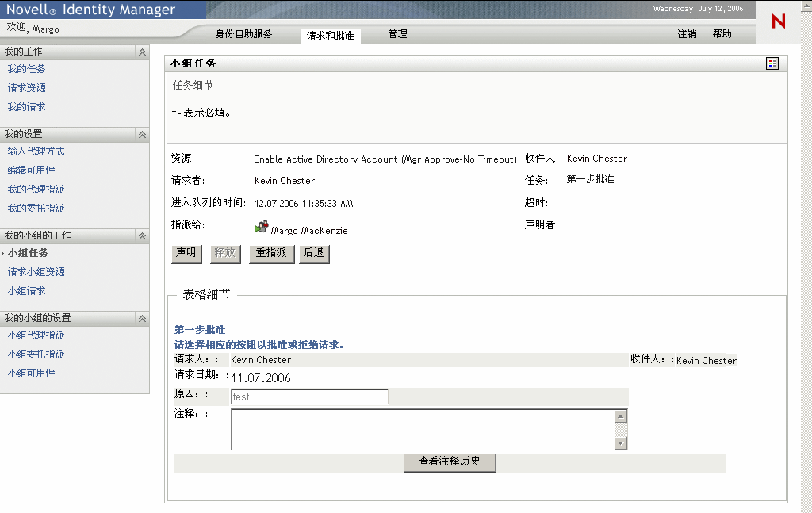
Task: Click the request date 11.07.2006
Action: point(260,378)
